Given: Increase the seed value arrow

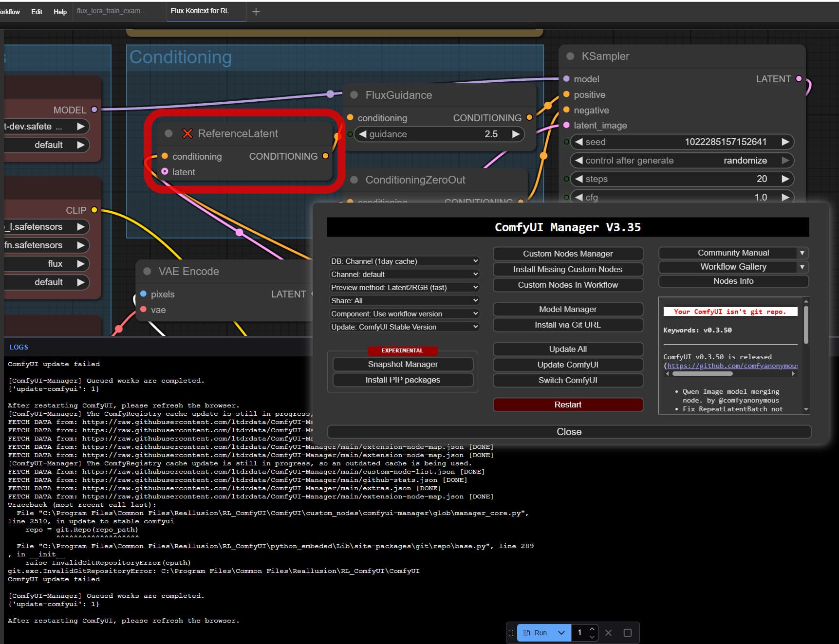Looking at the screenshot, I should (785, 142).
